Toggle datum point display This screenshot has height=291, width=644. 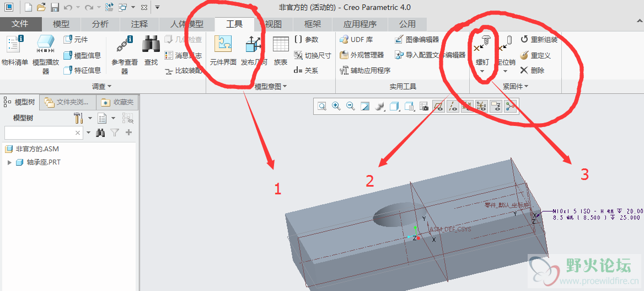tap(466, 107)
